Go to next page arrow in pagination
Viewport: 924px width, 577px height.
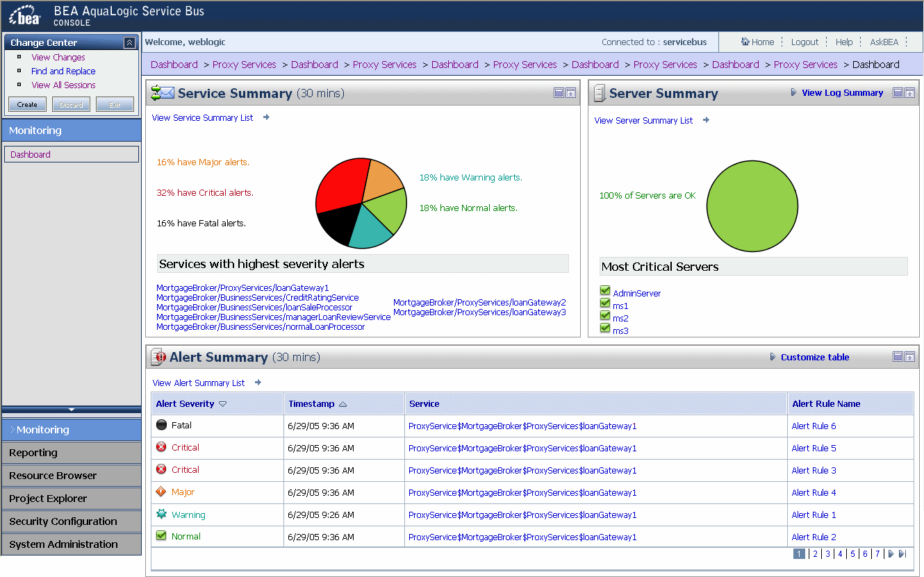pos(891,554)
